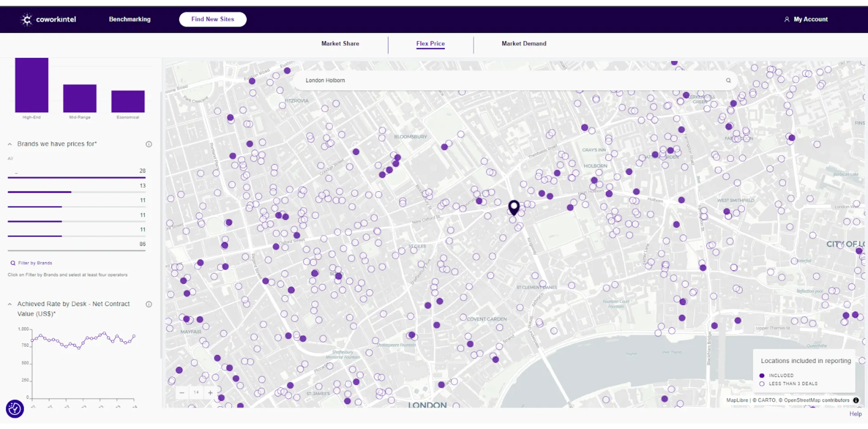Viewport: 868px width, 429px height.
Task: Click the plus icon to zoom the map in
Action: click(211, 393)
